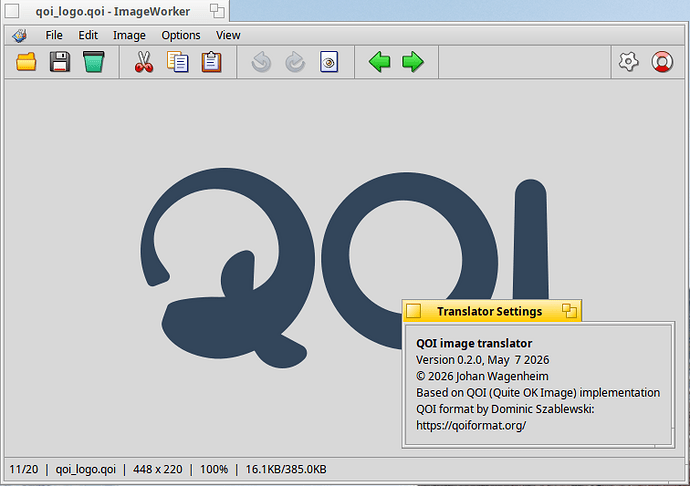This screenshot has width=690, height=486.
Task: Close the ImageWorker window via title tab square
Action: coord(12,11)
